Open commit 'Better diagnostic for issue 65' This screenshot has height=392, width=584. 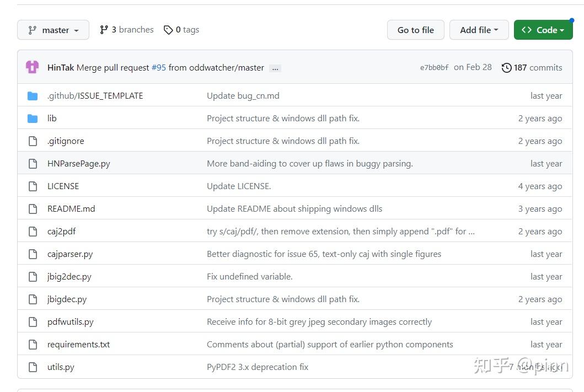tap(324, 254)
